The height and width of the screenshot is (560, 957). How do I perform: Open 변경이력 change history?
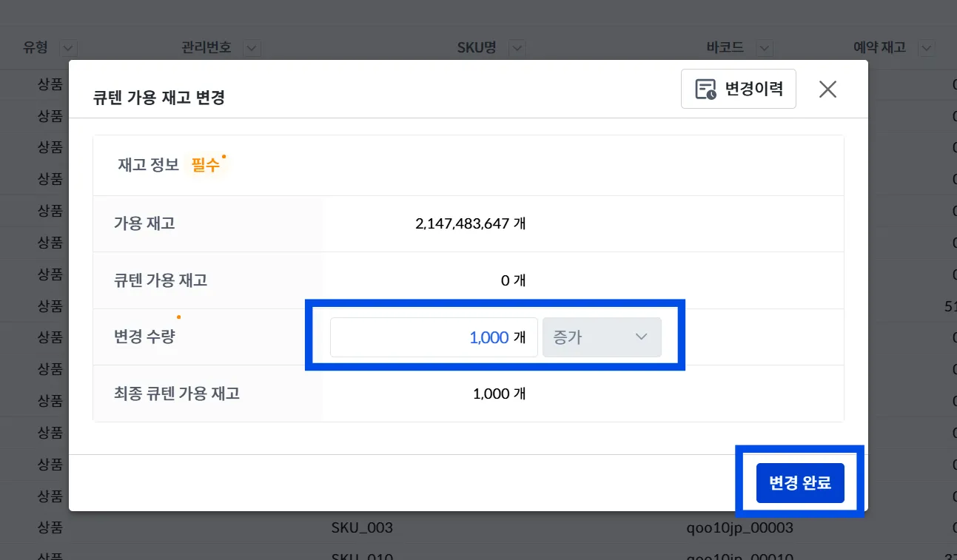pos(738,89)
